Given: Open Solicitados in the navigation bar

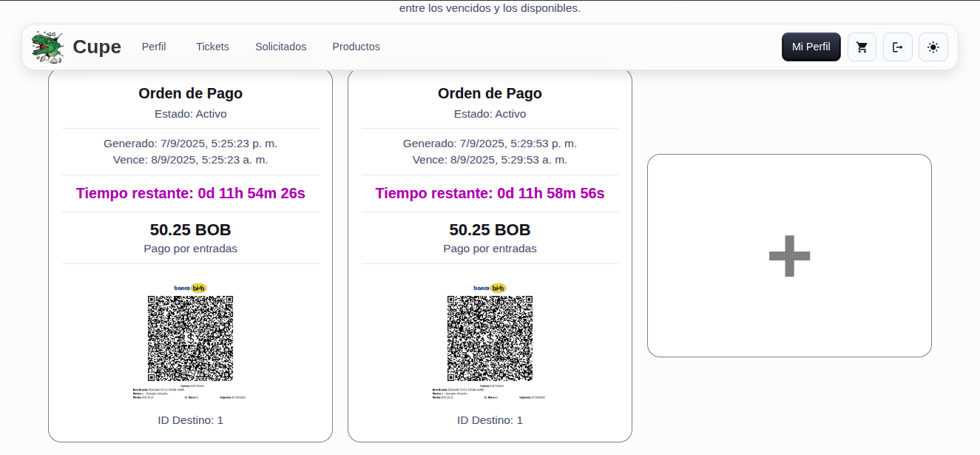Looking at the screenshot, I should click(x=281, y=47).
